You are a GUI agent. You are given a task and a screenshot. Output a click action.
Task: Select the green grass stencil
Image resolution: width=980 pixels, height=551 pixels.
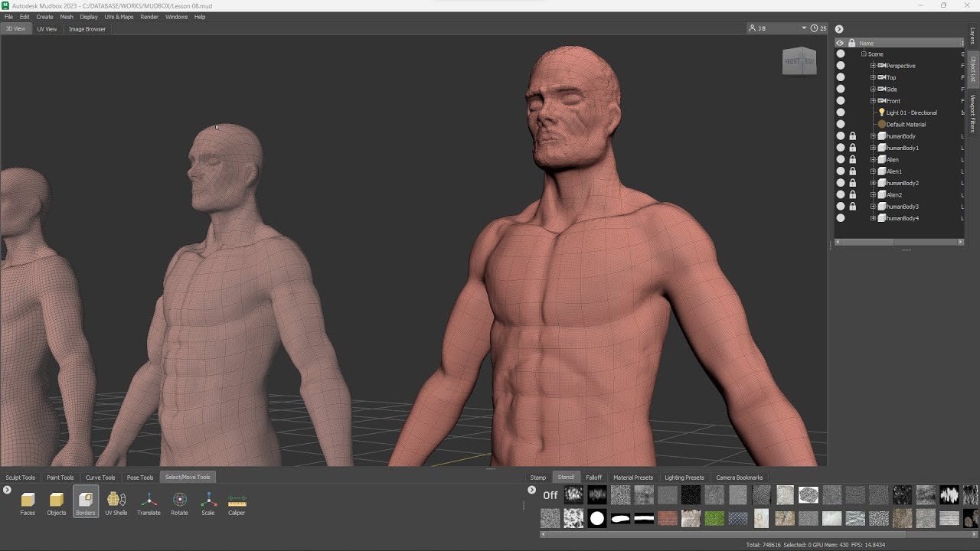click(x=714, y=519)
